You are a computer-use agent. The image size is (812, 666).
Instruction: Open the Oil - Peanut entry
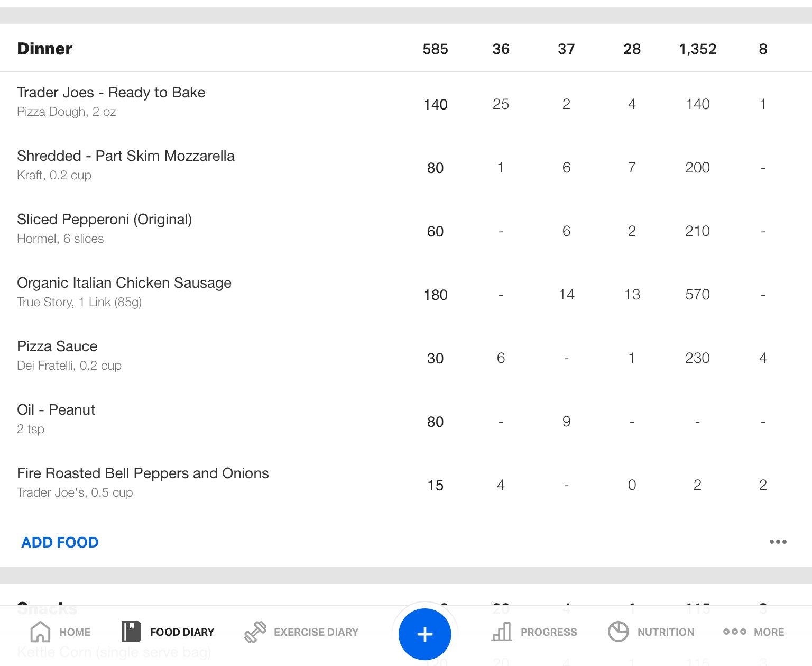pyautogui.click(x=406, y=421)
